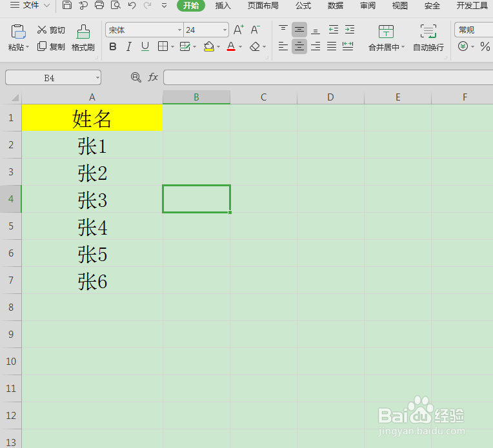Switch to the 开始 tab
The width and height of the screenshot is (493, 448).
click(191, 5)
